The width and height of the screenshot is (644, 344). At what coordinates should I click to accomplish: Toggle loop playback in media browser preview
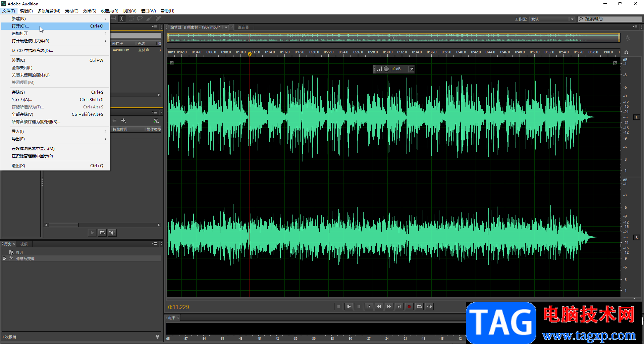(x=102, y=233)
